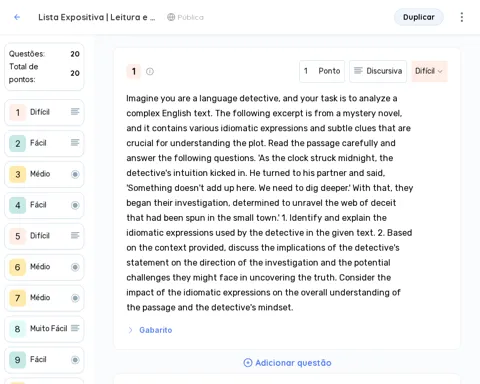Select question 7 Médio in sidebar
The image size is (480, 384).
[44, 298]
